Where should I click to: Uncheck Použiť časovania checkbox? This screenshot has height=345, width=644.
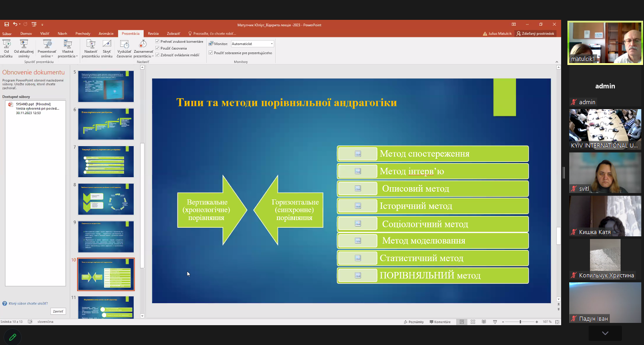pyautogui.click(x=157, y=48)
